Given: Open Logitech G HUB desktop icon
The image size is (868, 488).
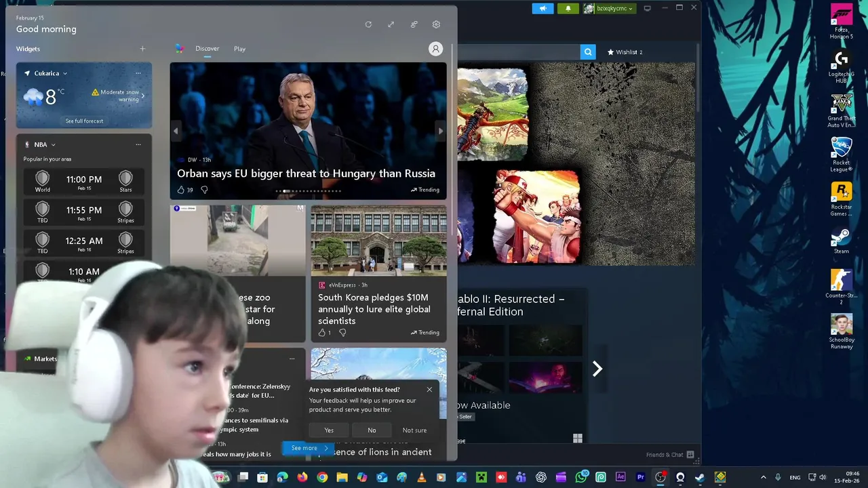Looking at the screenshot, I should click(842, 66).
